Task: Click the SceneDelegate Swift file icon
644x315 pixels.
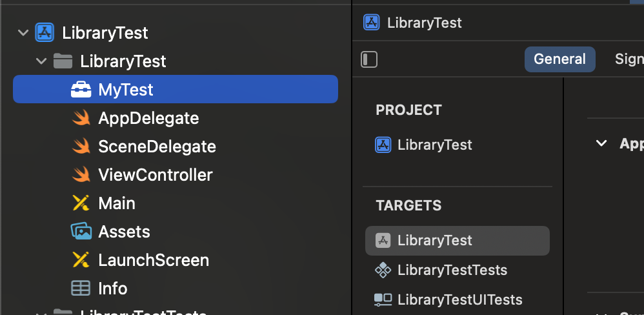Action: (x=81, y=147)
